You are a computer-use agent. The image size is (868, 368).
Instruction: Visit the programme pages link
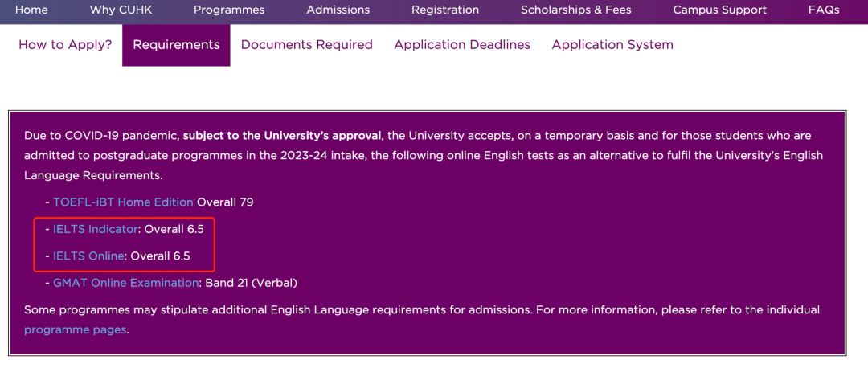click(x=76, y=329)
